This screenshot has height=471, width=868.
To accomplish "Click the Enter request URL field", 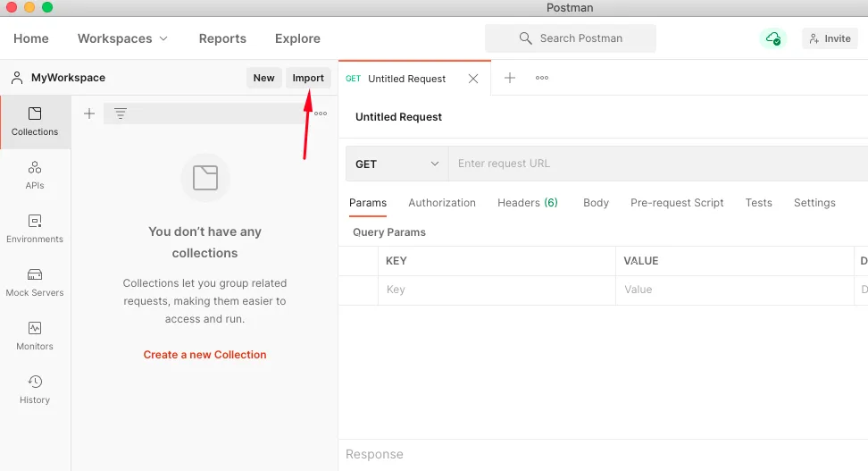I will [658, 164].
